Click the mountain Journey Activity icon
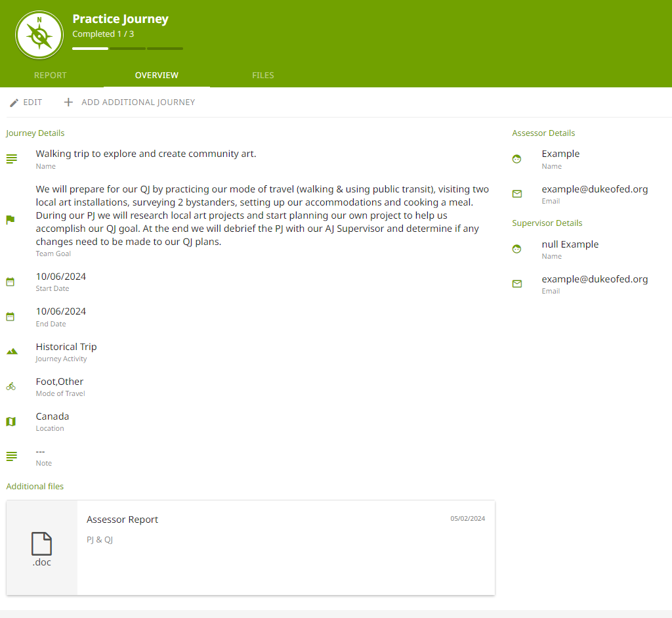This screenshot has width=672, height=618. click(11, 351)
